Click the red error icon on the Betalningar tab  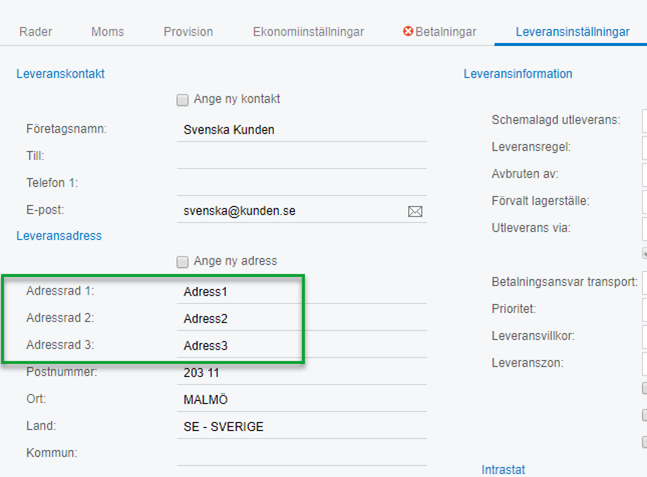[x=408, y=32]
